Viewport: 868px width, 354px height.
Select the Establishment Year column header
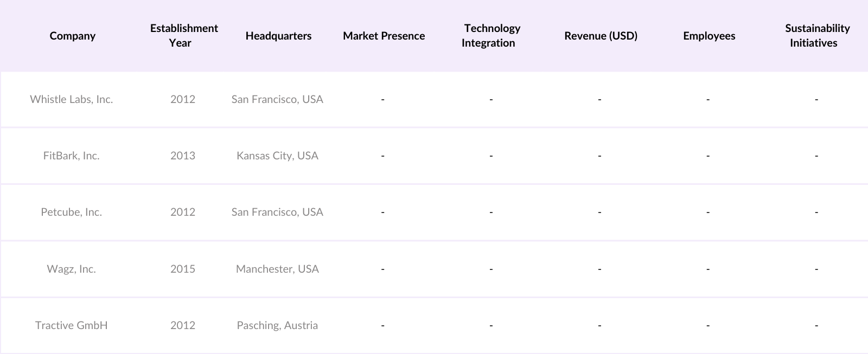tap(184, 36)
